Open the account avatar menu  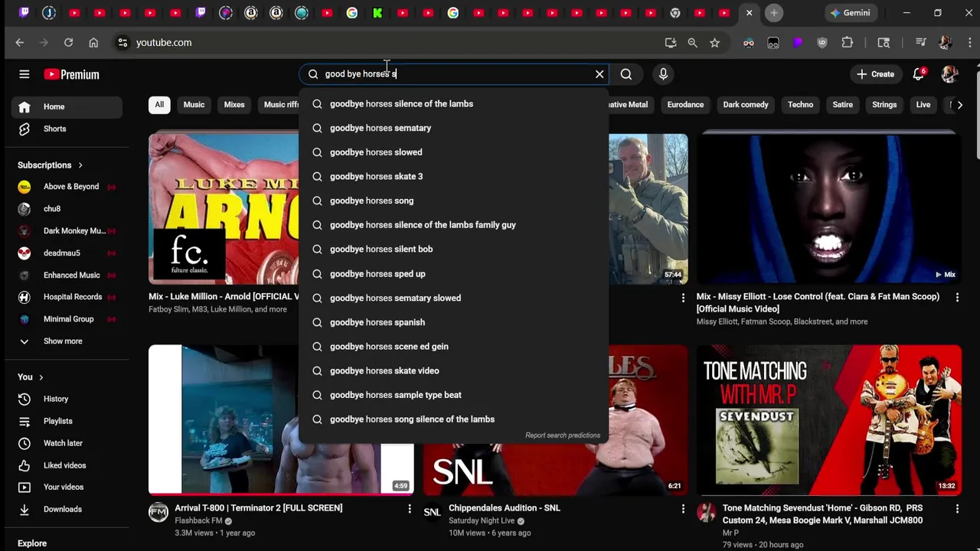tap(949, 74)
